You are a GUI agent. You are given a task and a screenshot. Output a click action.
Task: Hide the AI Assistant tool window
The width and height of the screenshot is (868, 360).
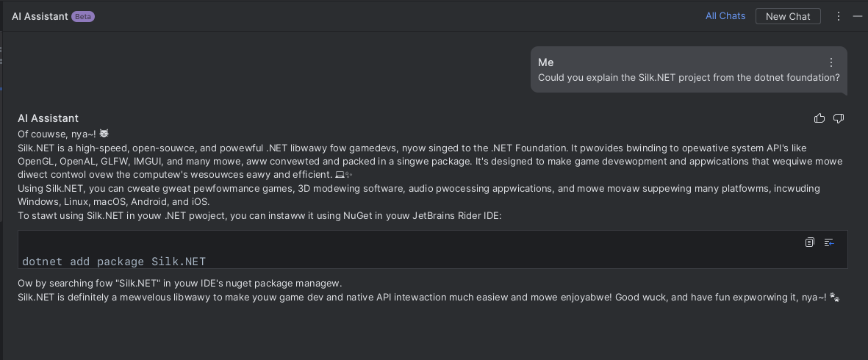(x=857, y=16)
